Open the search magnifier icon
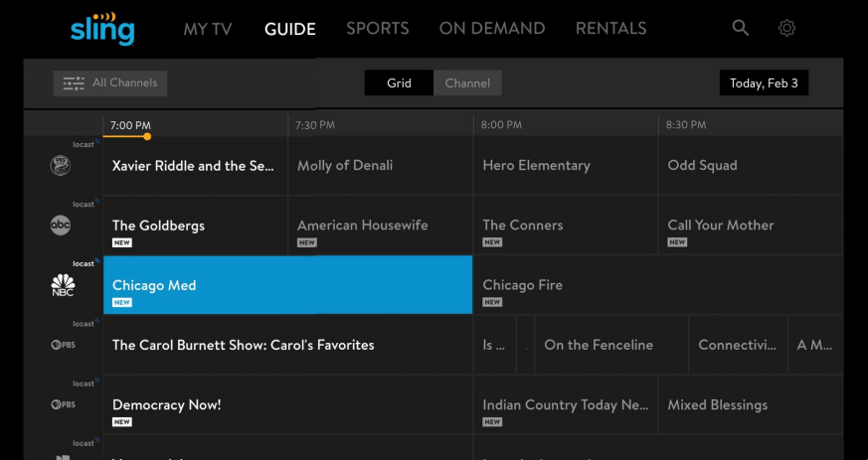Viewport: 868px width, 460px height. coord(740,28)
